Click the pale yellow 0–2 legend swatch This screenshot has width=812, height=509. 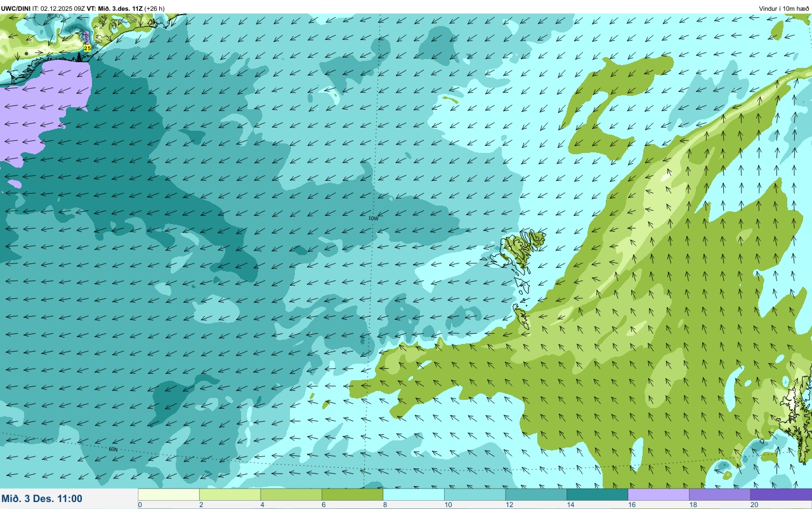pyautogui.click(x=169, y=494)
